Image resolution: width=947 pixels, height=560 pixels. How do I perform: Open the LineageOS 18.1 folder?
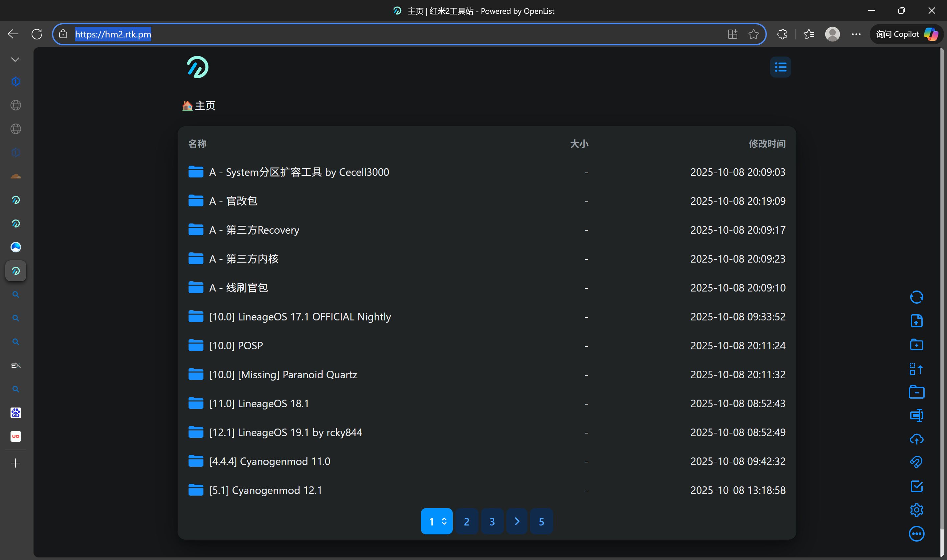click(259, 403)
